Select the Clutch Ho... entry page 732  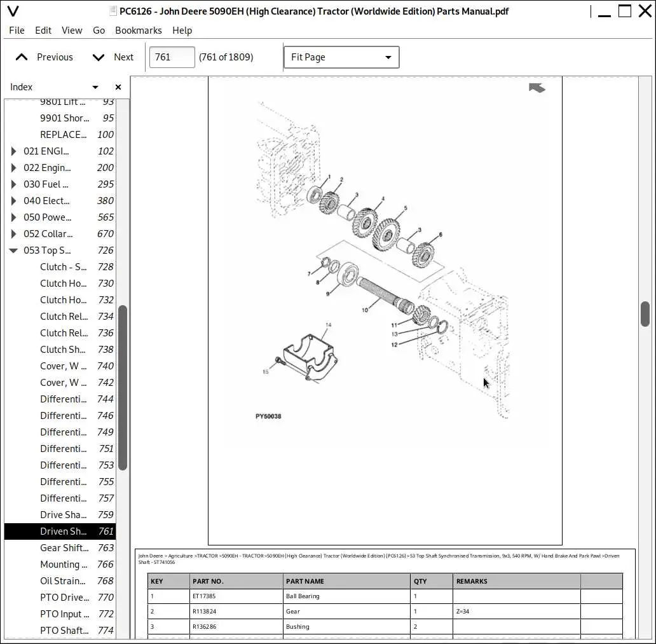click(60, 300)
